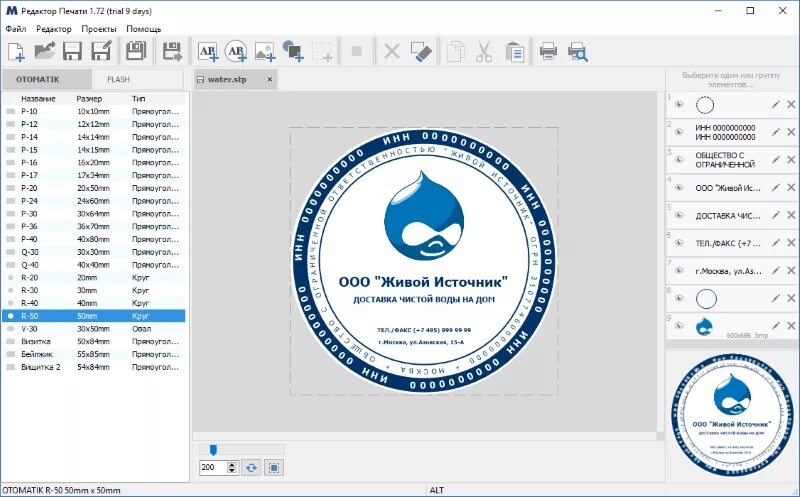Close the water.stp tab

click(270, 79)
